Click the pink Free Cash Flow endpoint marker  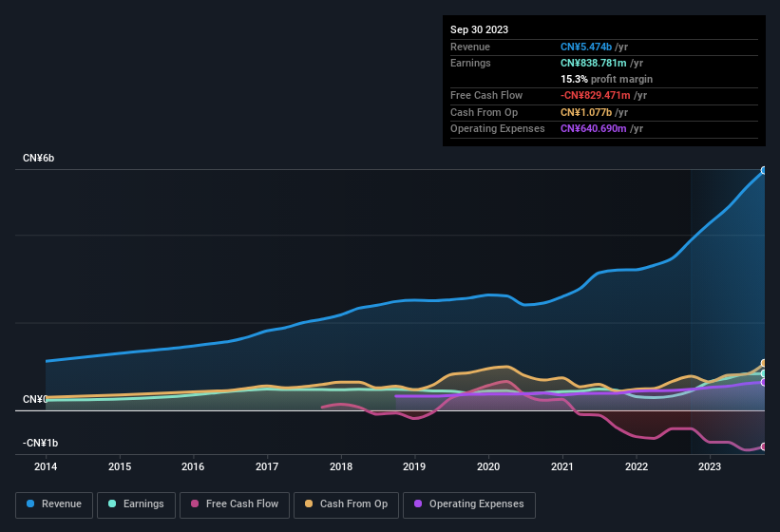[764, 446]
